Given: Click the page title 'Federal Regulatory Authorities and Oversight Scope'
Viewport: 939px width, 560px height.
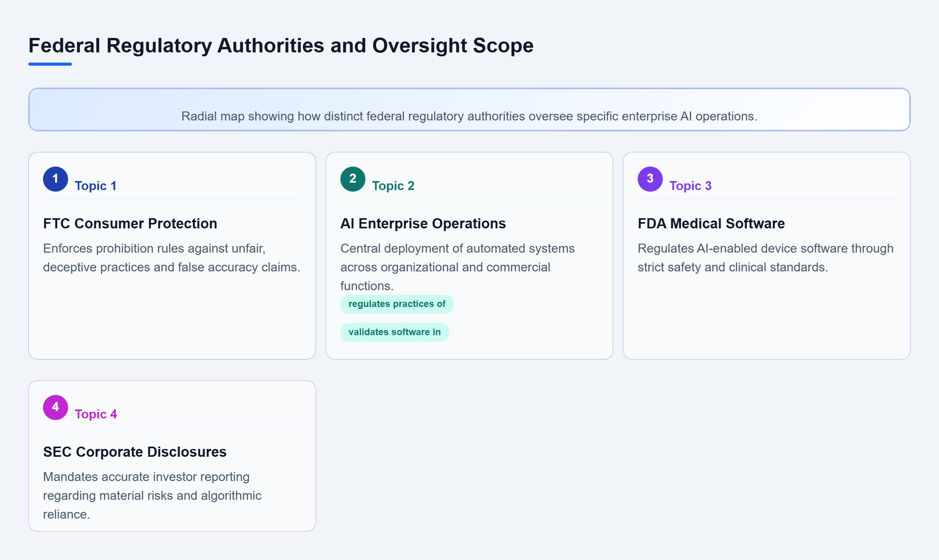Looking at the screenshot, I should click(281, 46).
